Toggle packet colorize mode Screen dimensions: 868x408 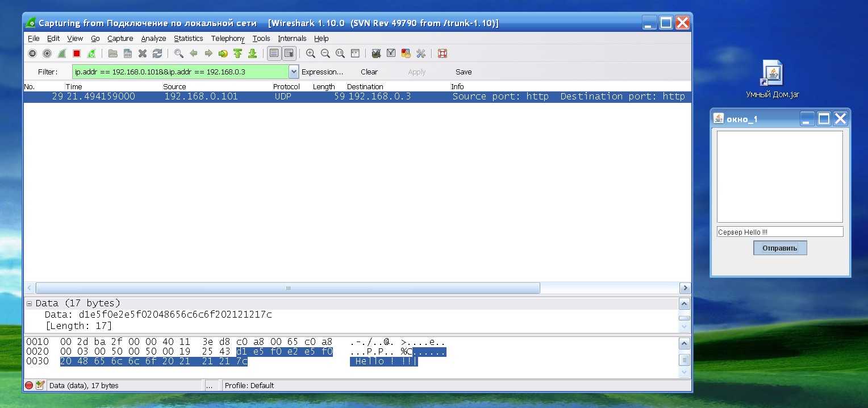tap(274, 53)
